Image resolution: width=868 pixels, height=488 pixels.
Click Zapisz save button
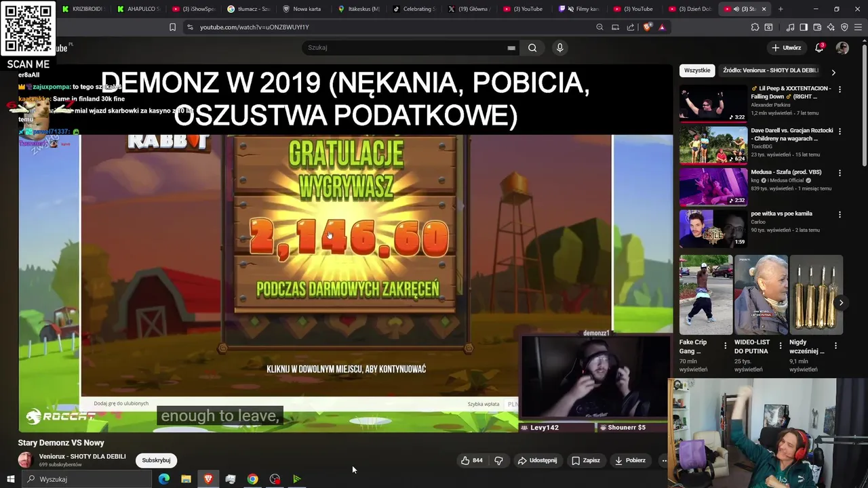[586, 460]
